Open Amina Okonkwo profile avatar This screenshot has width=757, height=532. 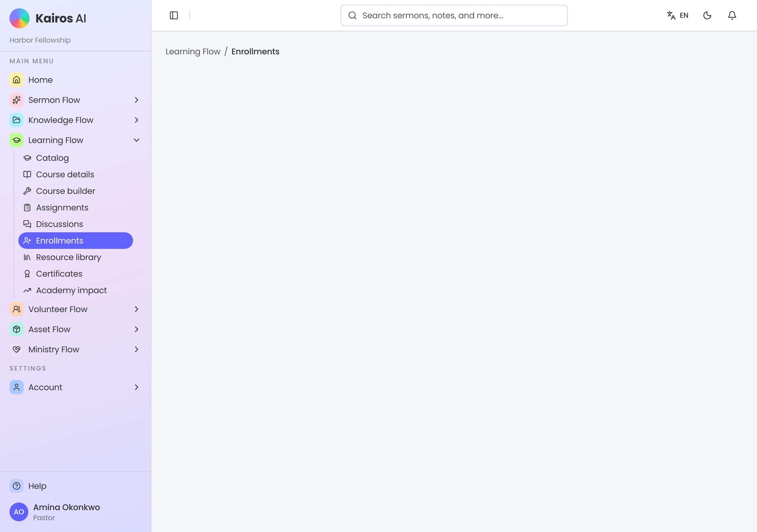pyautogui.click(x=19, y=512)
